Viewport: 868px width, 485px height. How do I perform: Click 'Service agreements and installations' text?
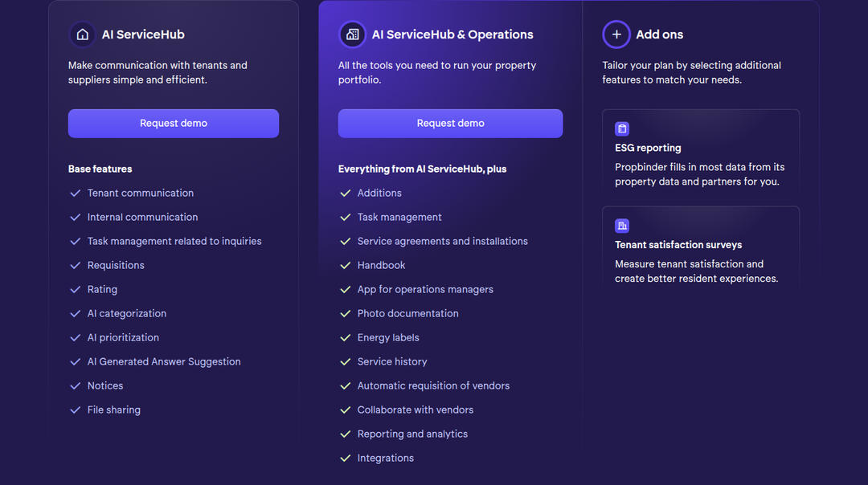point(442,241)
